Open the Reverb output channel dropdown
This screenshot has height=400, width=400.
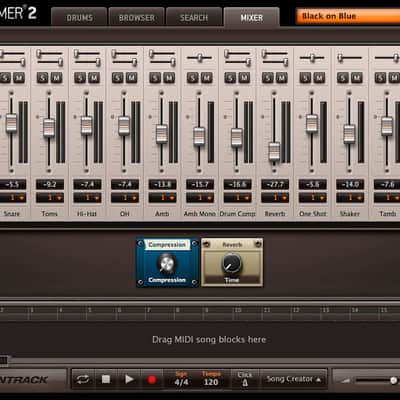click(275, 198)
